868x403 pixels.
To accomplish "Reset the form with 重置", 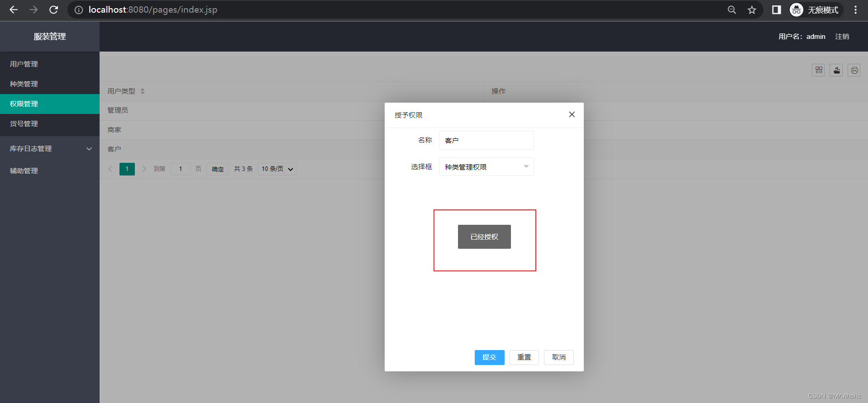I will click(524, 357).
